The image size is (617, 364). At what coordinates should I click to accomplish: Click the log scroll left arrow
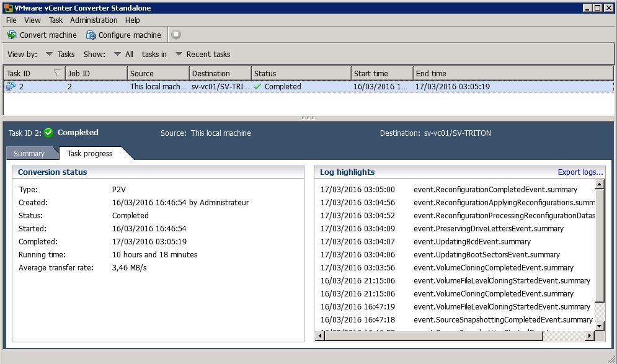[x=320, y=335]
